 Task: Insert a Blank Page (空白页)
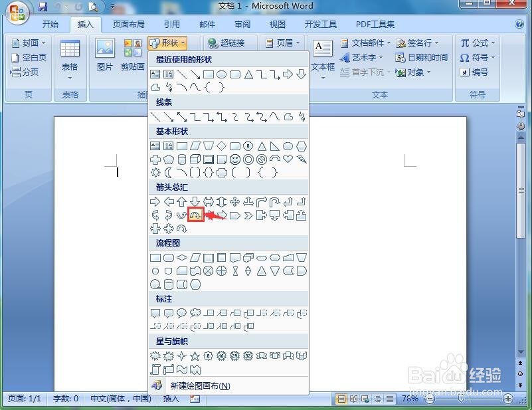coord(29,58)
